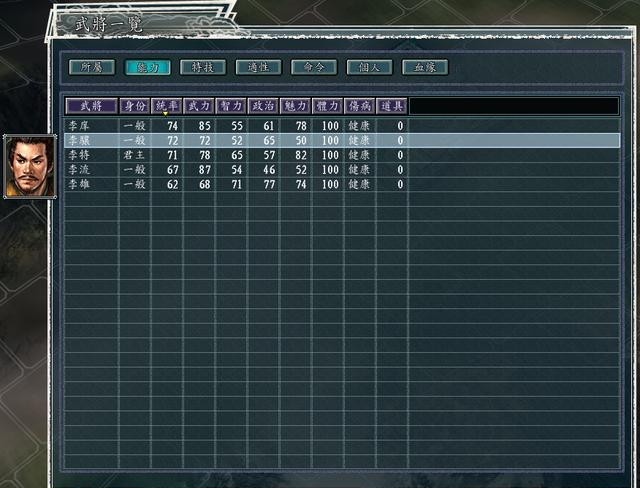Click 健康 status in 李流 row
This screenshot has height=488, width=640.
point(359,170)
